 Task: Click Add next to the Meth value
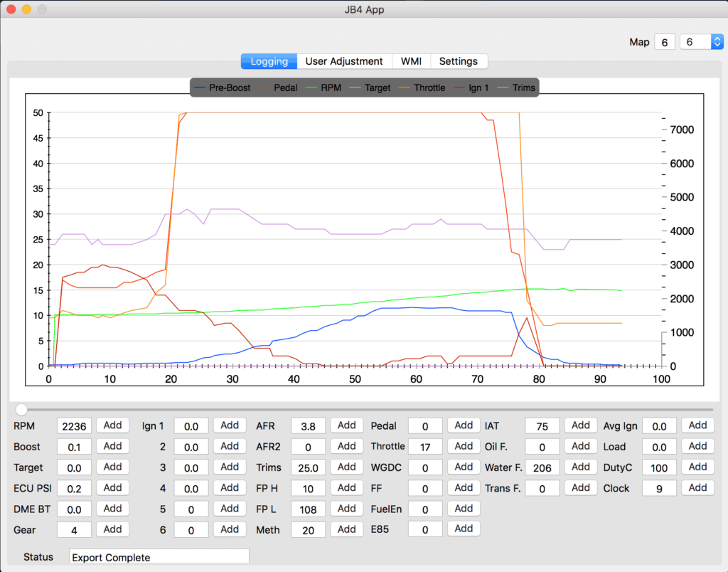click(x=346, y=529)
